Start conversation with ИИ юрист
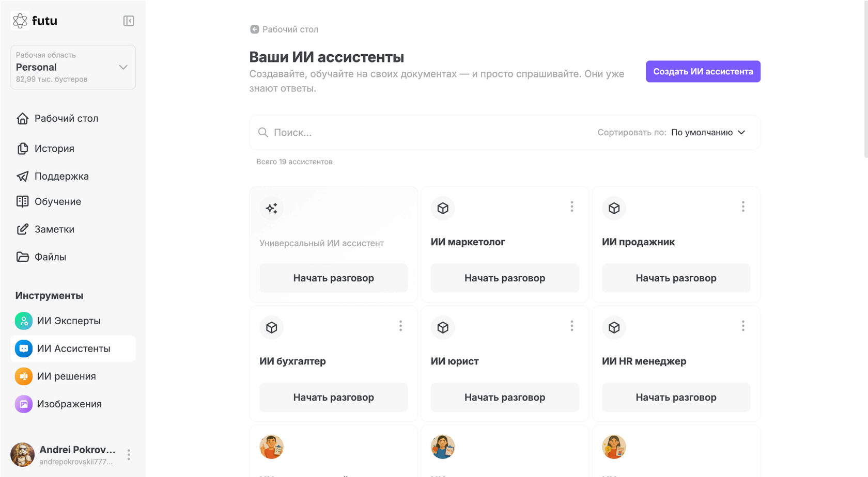This screenshot has width=868, height=477. coord(504,397)
